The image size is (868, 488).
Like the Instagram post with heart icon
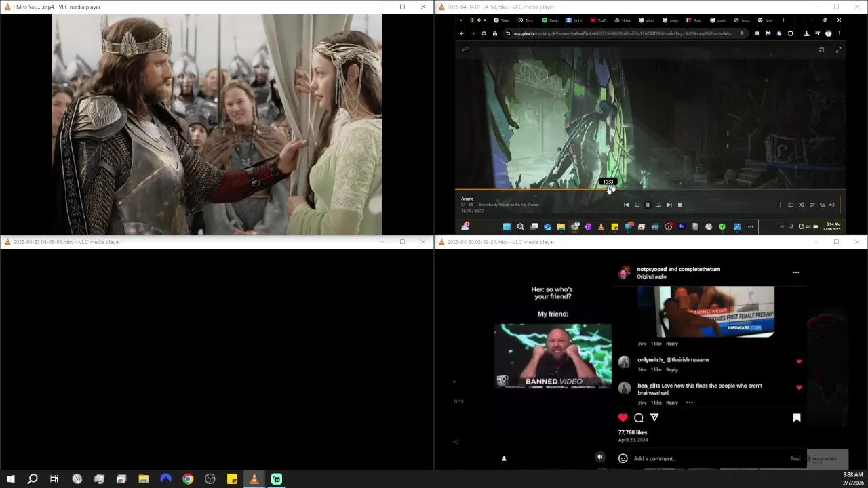(623, 418)
